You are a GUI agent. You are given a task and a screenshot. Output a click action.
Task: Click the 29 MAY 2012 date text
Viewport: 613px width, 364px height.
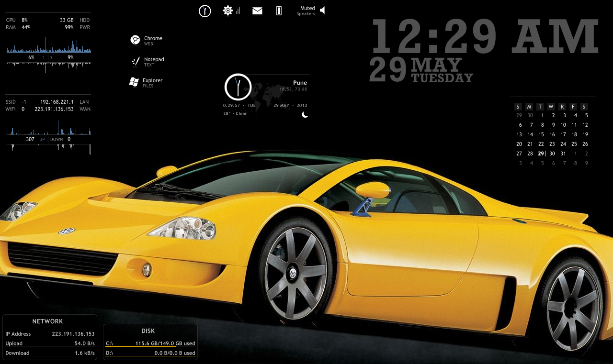[x=290, y=105]
